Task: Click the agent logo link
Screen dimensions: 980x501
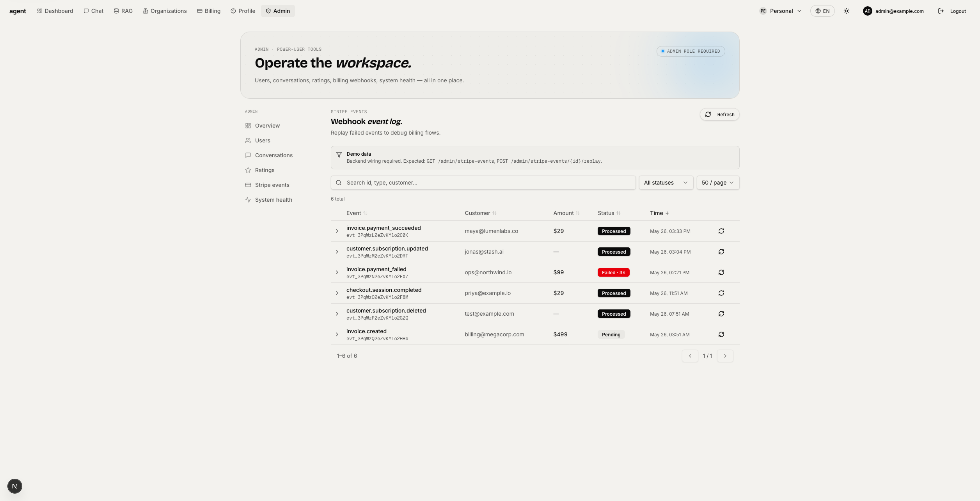Action: pos(18,11)
